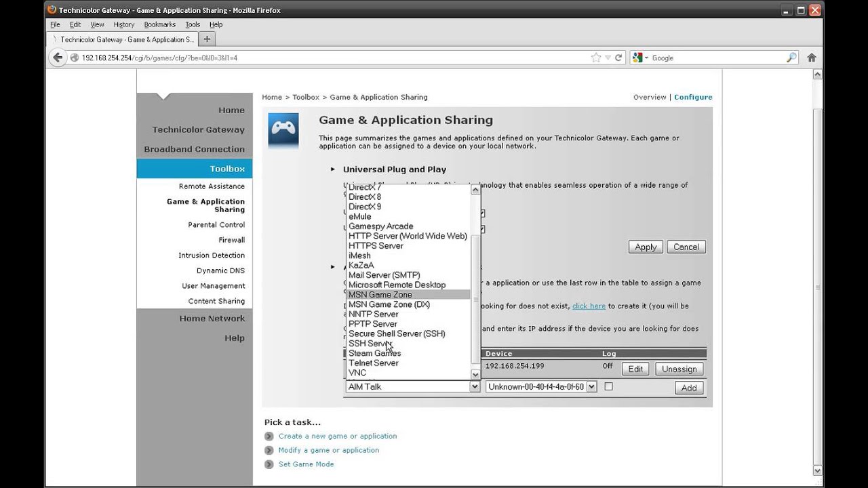The image size is (868, 488).
Task: Go to Home in the breadcrumb
Action: click(x=272, y=97)
